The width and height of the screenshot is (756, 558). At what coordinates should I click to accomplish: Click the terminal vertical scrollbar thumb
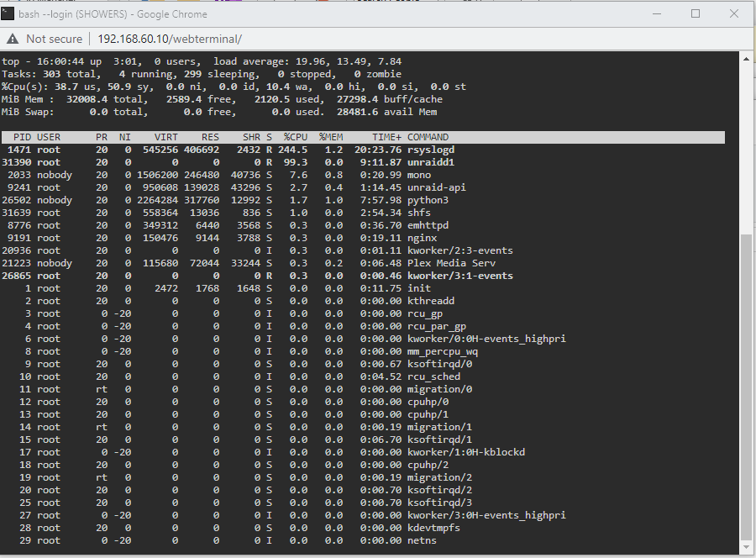point(747,386)
